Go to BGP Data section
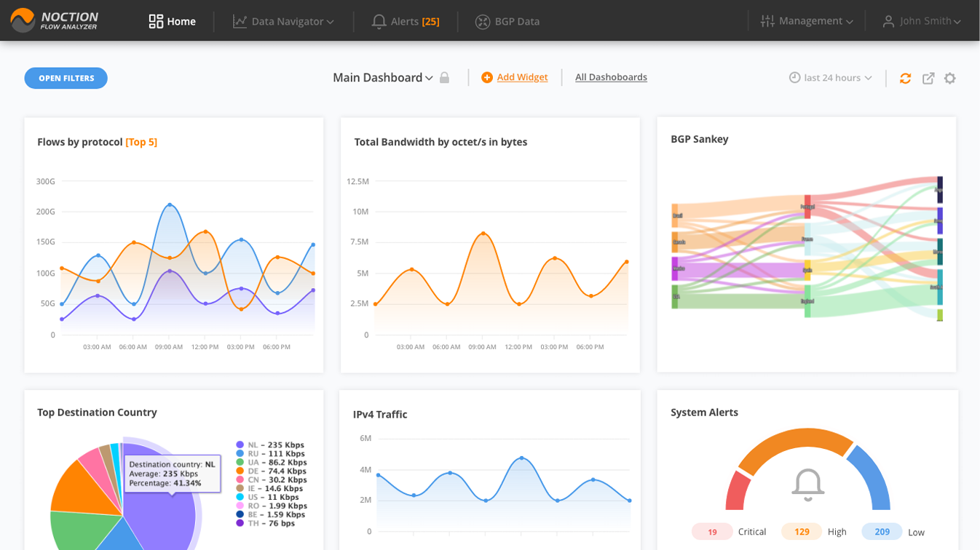This screenshot has width=980, height=550. point(507,21)
